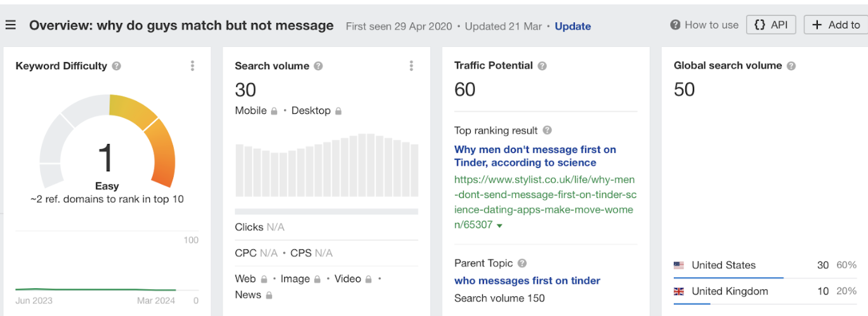Viewport: 868px width, 316px height.
Task: Expand the stylist.co.uk URL dropdown arrow
Action: [x=499, y=226]
